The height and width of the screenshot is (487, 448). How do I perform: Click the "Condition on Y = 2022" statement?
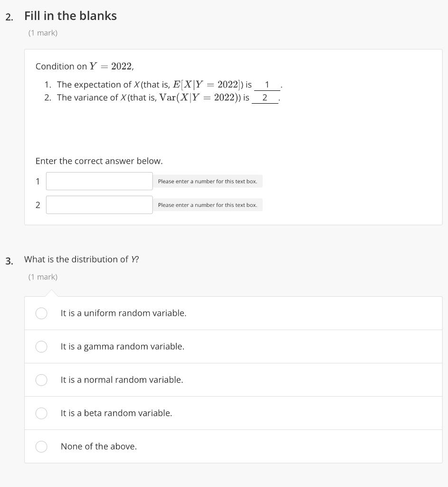tap(85, 66)
